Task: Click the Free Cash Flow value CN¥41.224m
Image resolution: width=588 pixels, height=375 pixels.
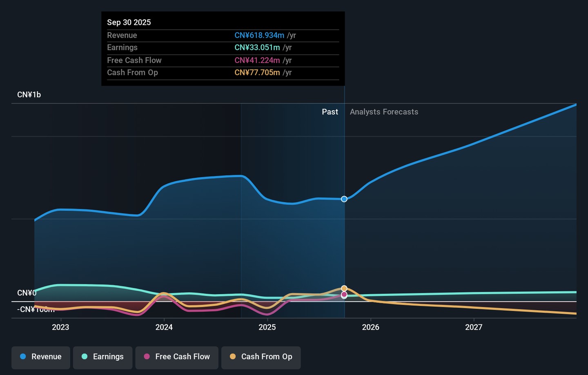Action: tap(257, 60)
